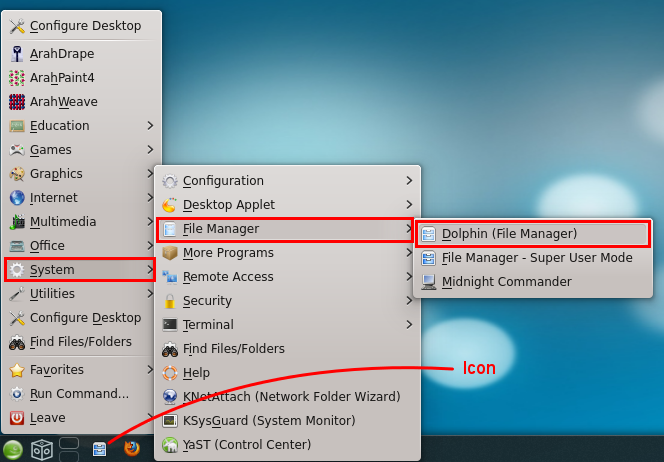
Task: Click the Internet globe icon
Action: click(x=17, y=198)
